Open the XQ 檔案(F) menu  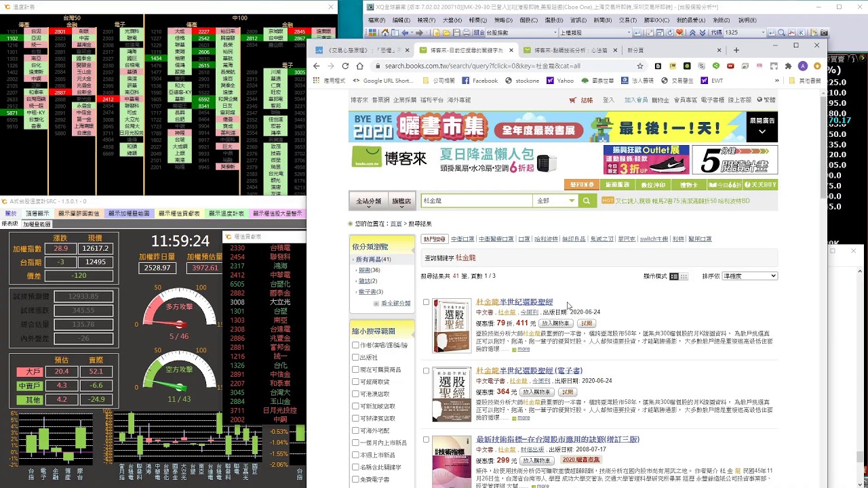[x=376, y=20]
